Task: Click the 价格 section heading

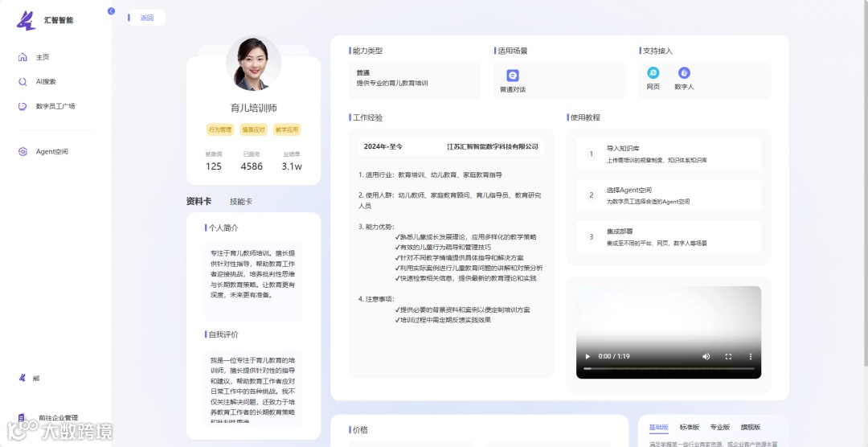Action: (x=360, y=430)
